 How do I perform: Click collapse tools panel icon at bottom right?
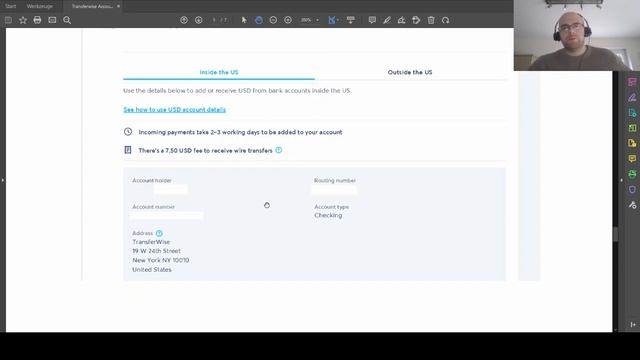(632, 324)
